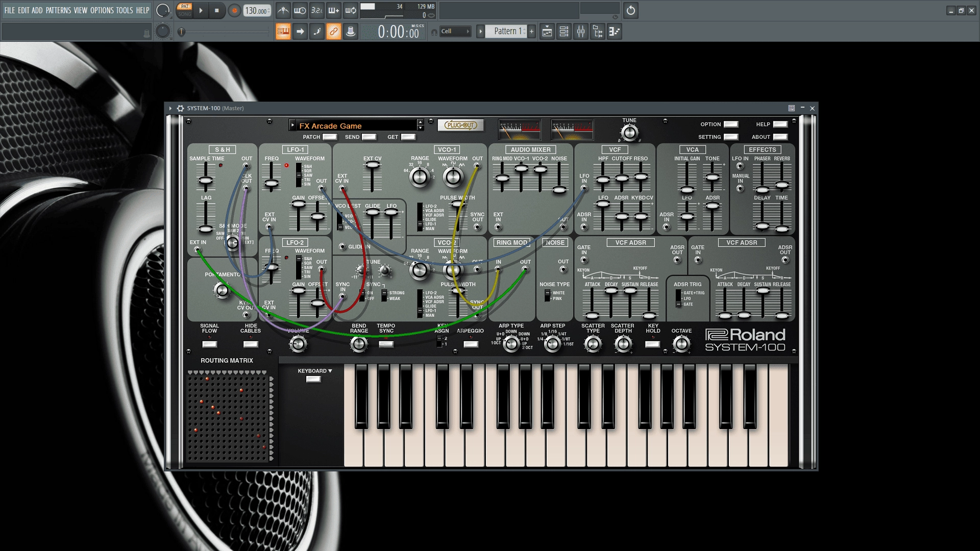Open the Cell snap dropdown
Image resolution: width=980 pixels, height=551 pixels.
pos(455,32)
